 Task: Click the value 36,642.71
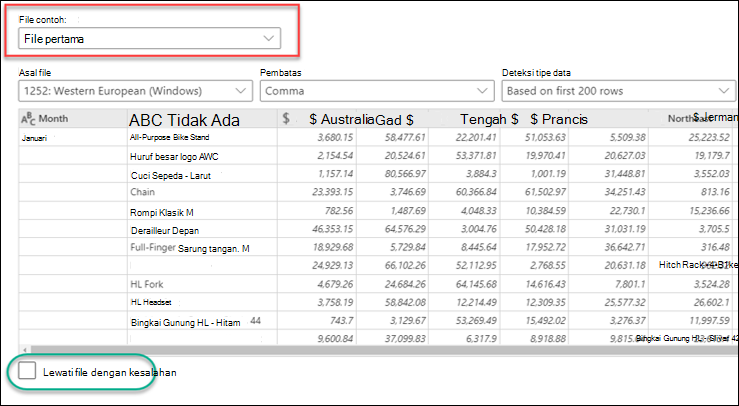pos(625,247)
